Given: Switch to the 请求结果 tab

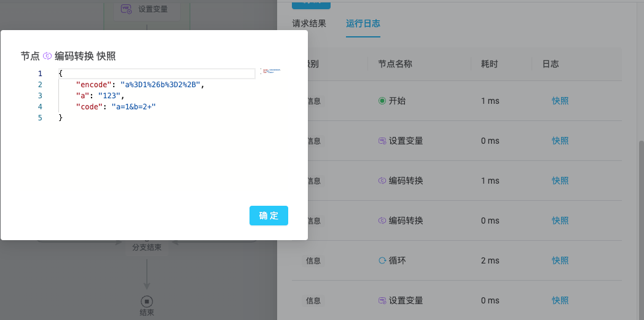Looking at the screenshot, I should click(x=309, y=23).
